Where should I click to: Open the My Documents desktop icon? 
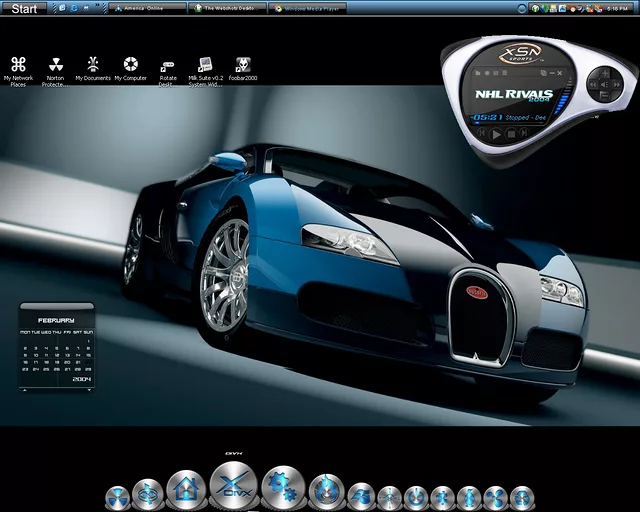point(93,66)
